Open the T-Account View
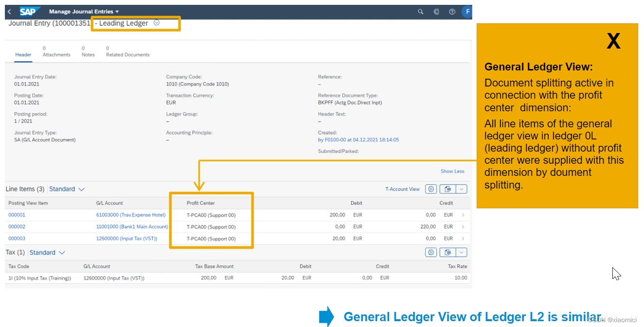 [x=402, y=189]
